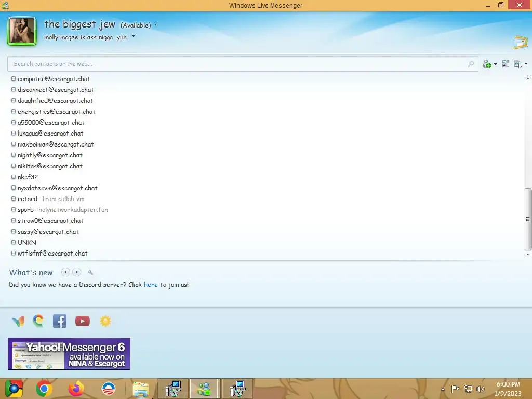
Task: Open the Action Center flag icon
Action: coord(455,389)
